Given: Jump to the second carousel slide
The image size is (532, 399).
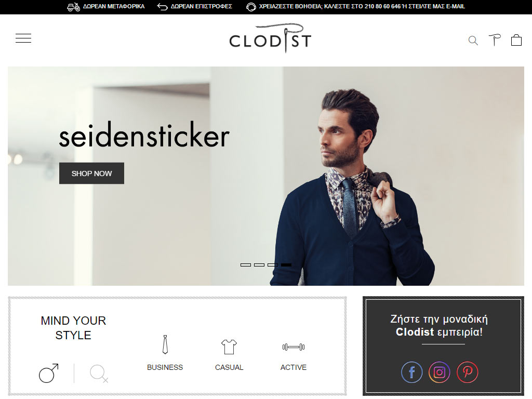Looking at the screenshot, I should tap(259, 265).
